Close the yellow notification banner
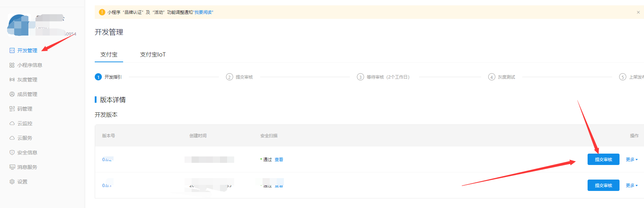 click(638, 12)
